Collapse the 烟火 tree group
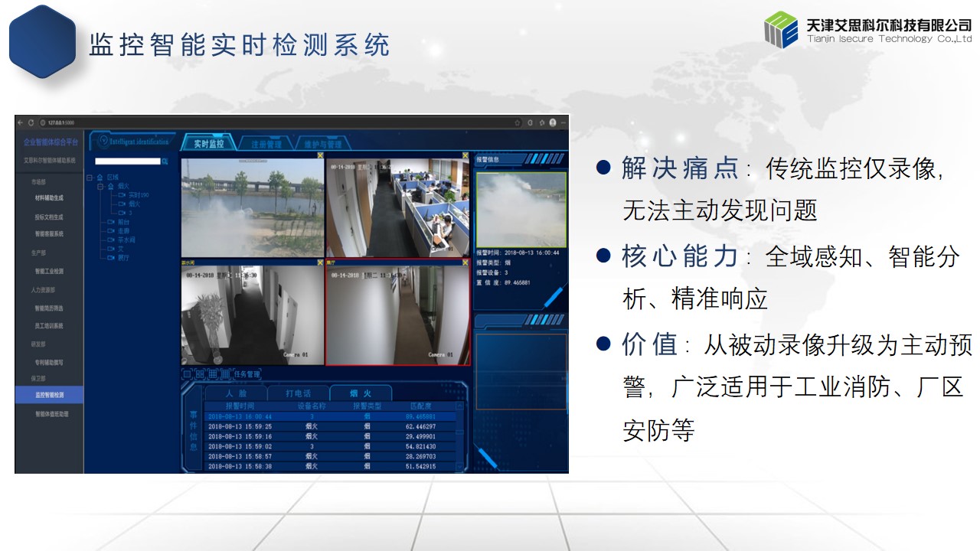 [x=100, y=187]
